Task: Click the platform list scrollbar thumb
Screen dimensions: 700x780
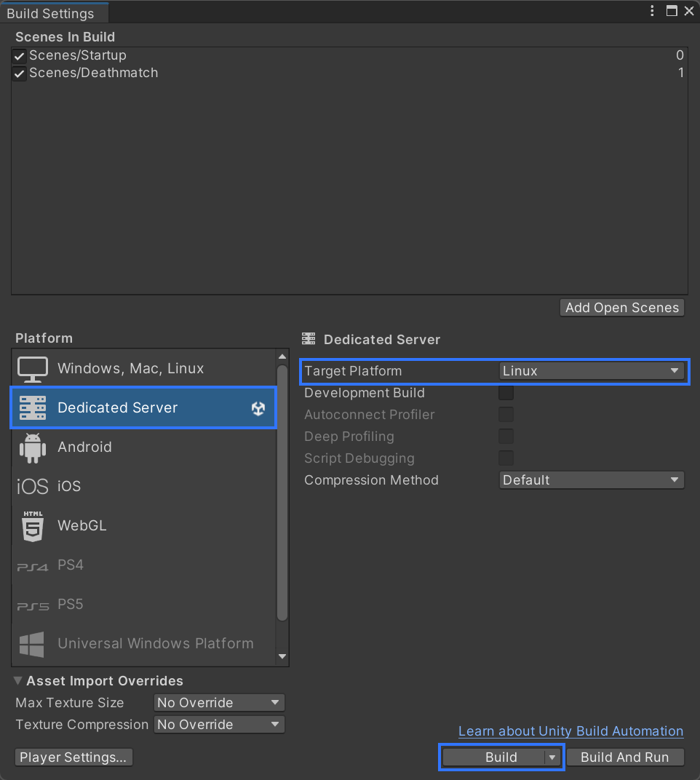Action: click(x=282, y=493)
